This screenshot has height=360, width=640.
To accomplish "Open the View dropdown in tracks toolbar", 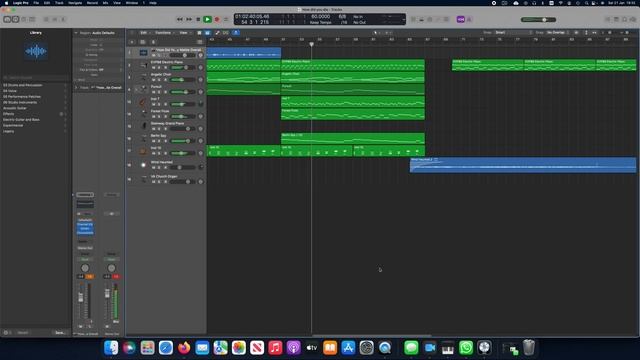I will click(x=184, y=33).
